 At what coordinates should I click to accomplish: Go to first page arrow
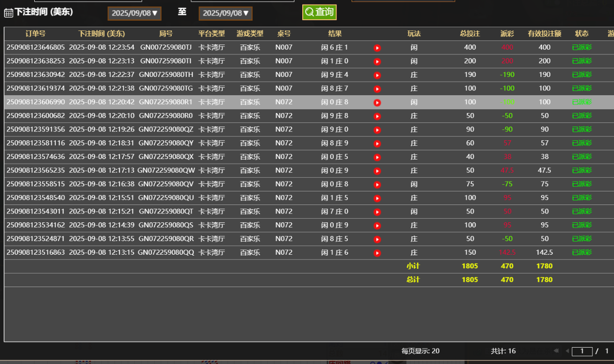coord(556,351)
